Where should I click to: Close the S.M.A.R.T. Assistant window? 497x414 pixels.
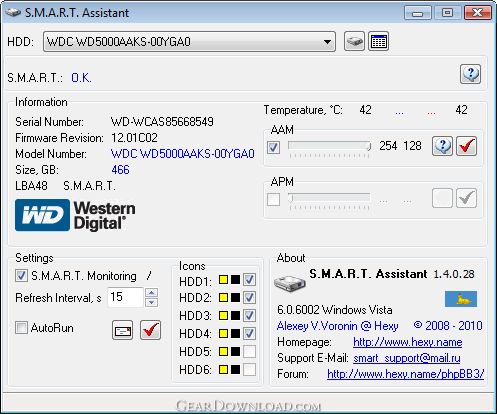pyautogui.click(x=478, y=13)
